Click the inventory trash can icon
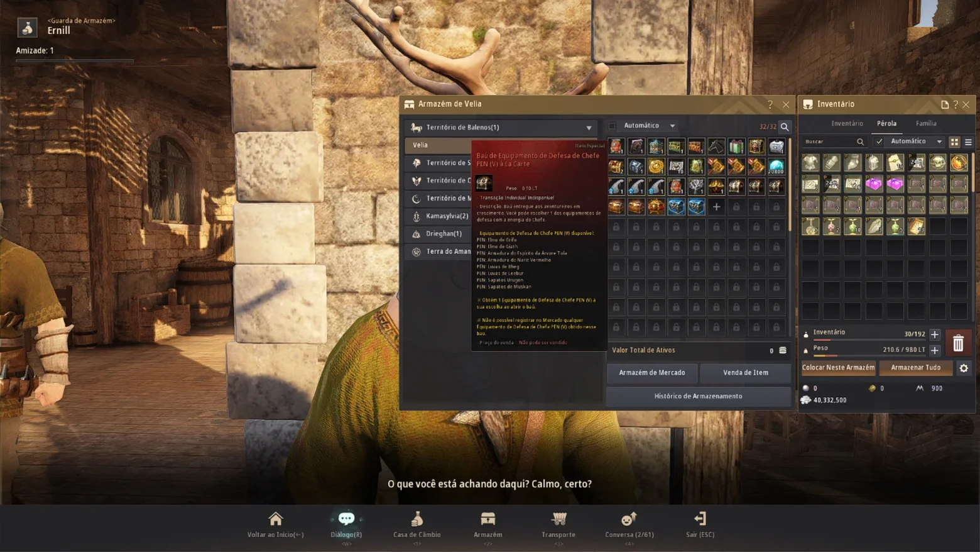This screenshot has height=552, width=980. pos(958,343)
